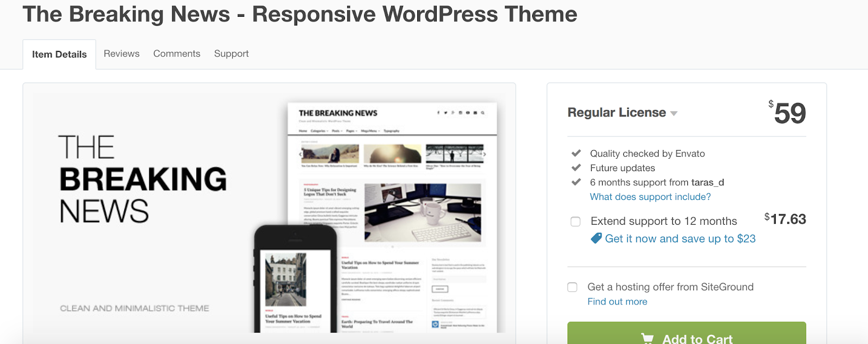Expand the Regular License dropdown
The image size is (868, 344).
(x=622, y=113)
